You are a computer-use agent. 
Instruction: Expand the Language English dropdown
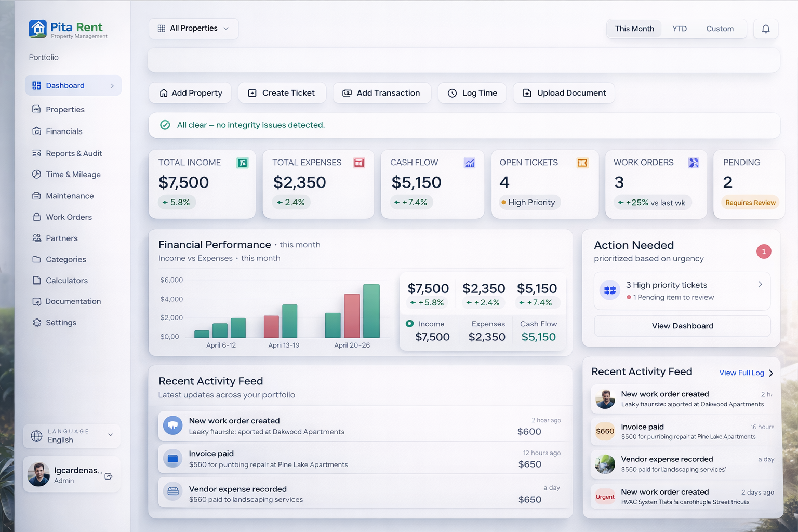110,436
